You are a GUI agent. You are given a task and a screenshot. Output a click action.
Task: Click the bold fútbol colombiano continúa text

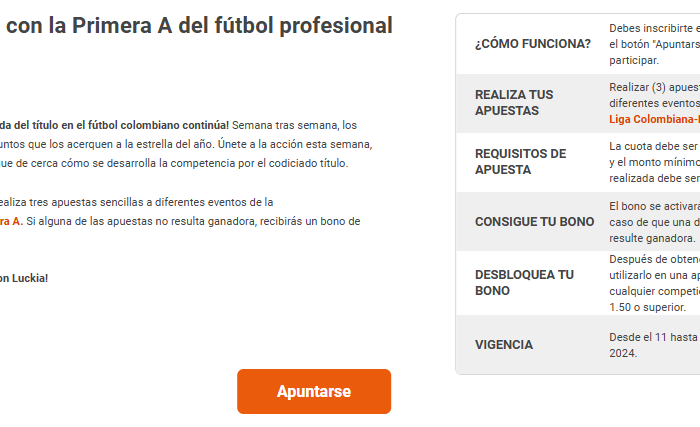click(114, 125)
